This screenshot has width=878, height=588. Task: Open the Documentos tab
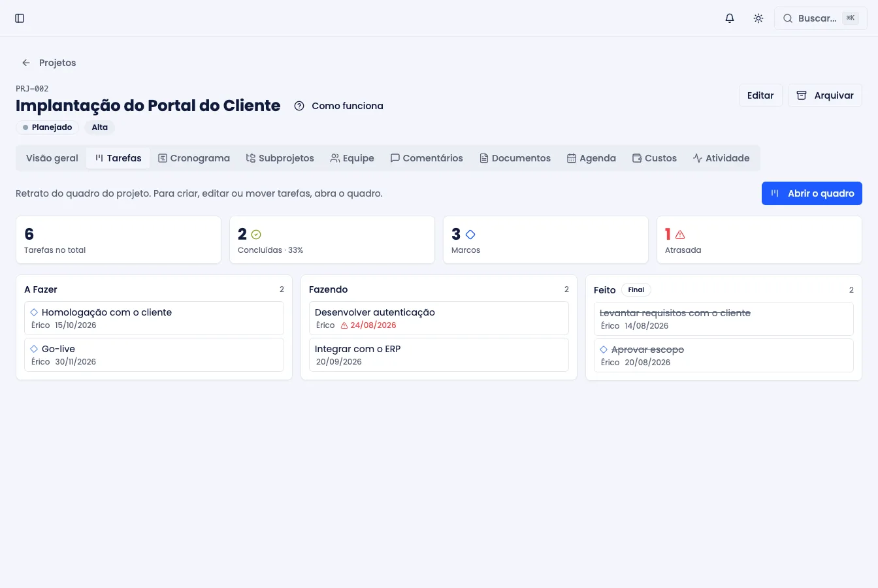point(515,158)
